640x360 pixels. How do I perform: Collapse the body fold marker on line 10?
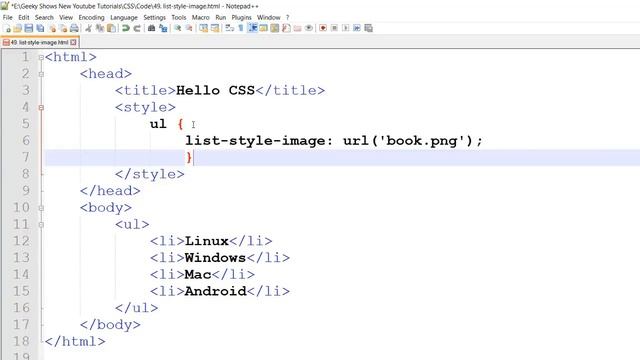[x=41, y=208]
